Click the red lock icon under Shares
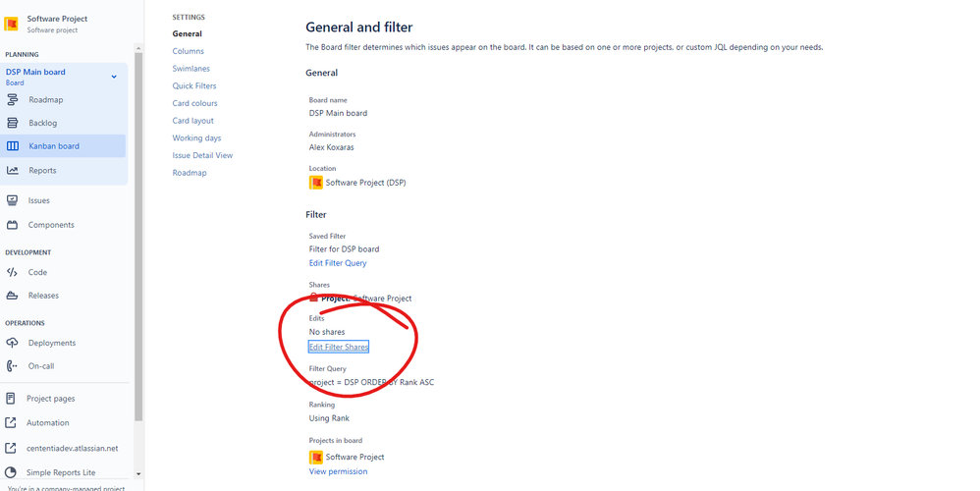 pyautogui.click(x=314, y=298)
